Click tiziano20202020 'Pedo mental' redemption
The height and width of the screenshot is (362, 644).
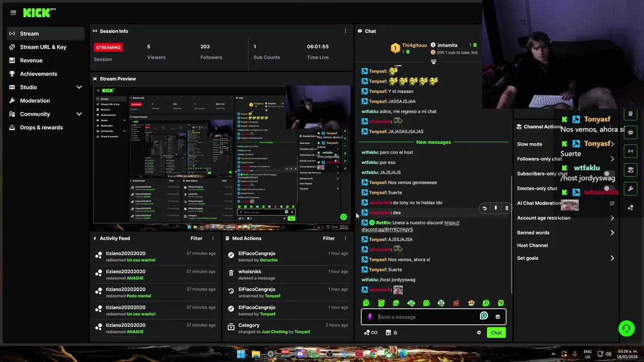[155, 293]
